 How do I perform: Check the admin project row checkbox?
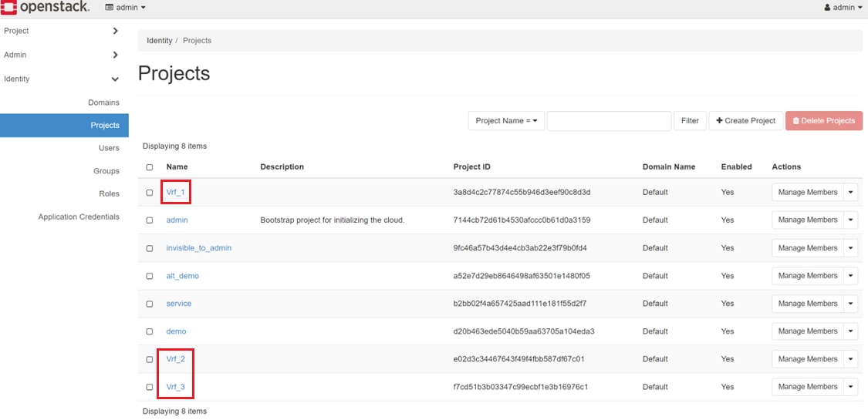(x=150, y=220)
